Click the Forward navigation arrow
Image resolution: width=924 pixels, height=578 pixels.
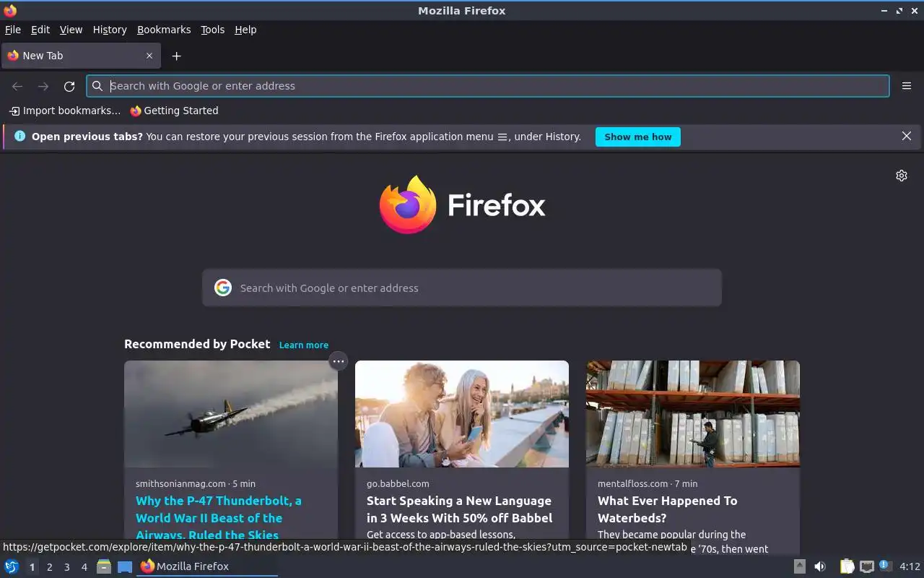pos(43,86)
